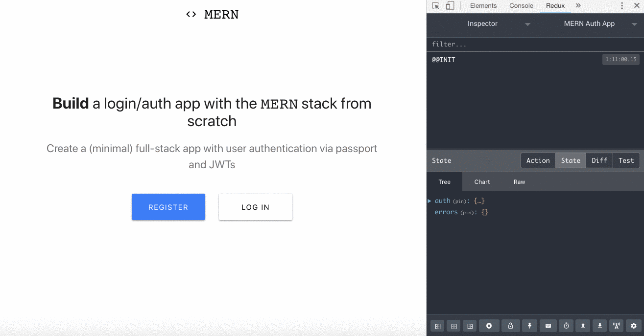Click the LOG IN button
The image size is (644, 336).
(255, 207)
